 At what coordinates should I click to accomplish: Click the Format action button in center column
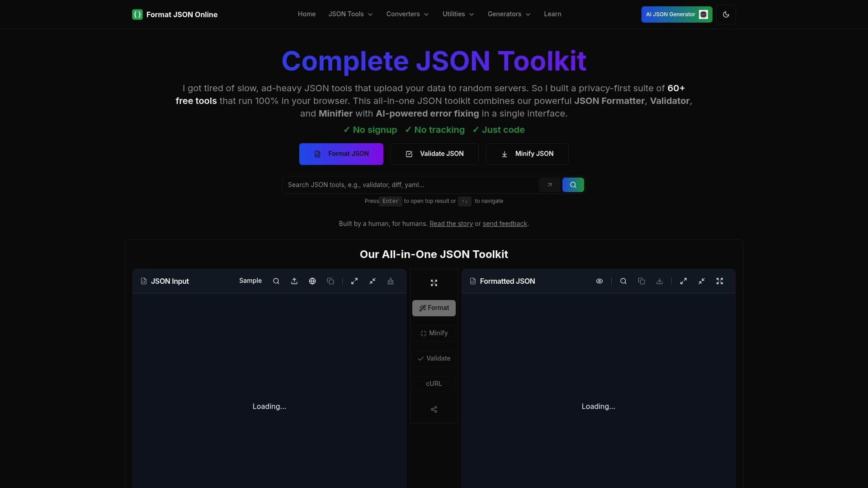pos(434,308)
